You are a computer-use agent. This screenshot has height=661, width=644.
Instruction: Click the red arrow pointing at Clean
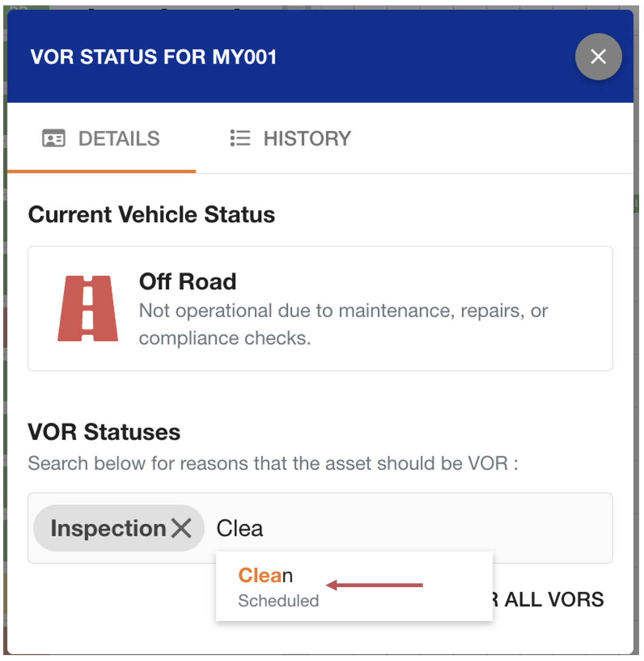point(374,585)
